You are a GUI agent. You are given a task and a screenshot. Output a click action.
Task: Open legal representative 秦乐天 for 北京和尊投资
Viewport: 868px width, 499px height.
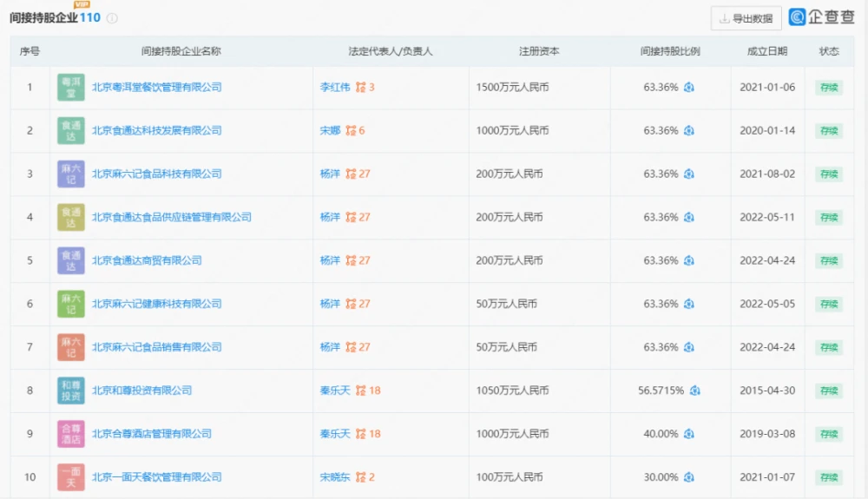point(334,391)
